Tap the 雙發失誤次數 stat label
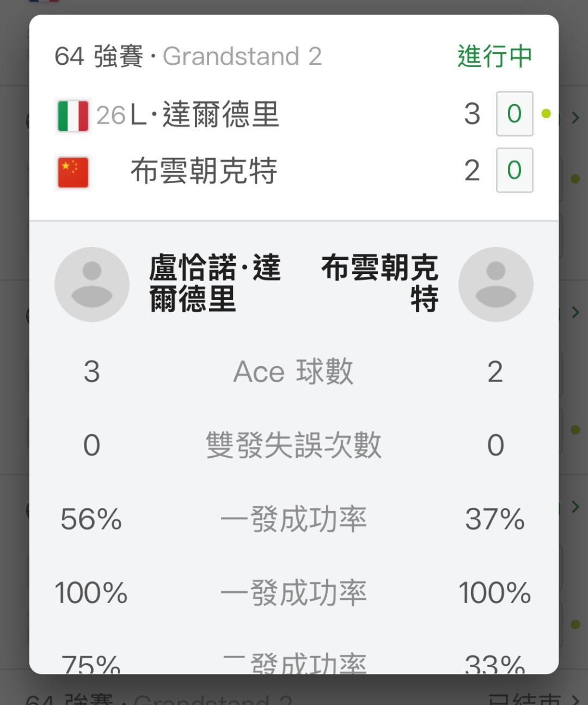588x705 pixels. [293, 445]
